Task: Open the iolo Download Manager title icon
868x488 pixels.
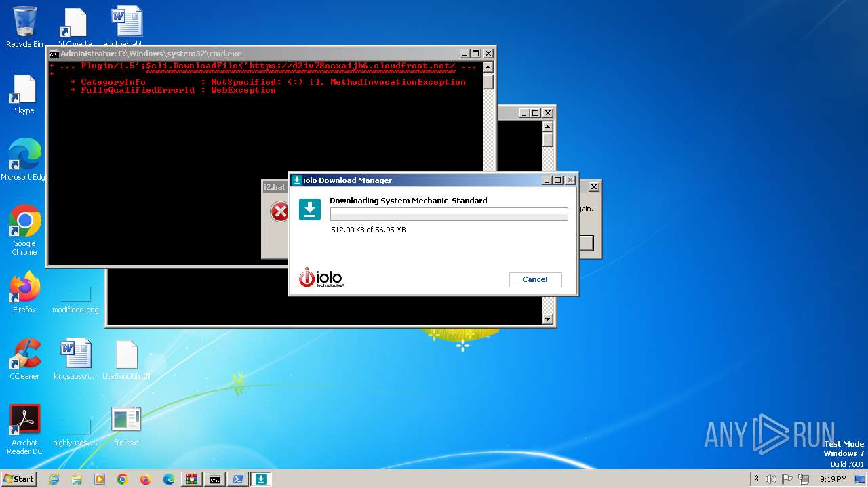Action: [x=296, y=180]
